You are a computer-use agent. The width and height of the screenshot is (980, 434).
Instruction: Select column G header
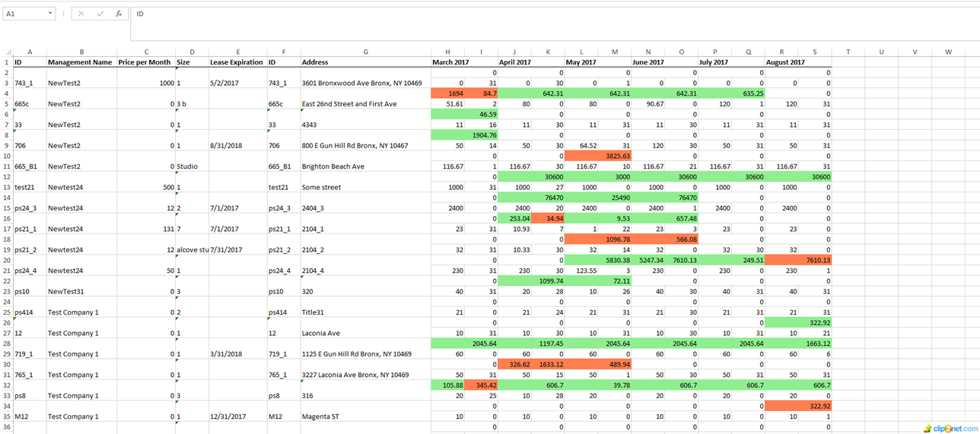coord(365,52)
